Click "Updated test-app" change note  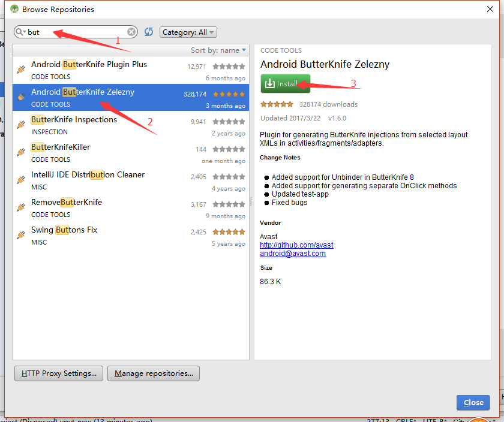tap(300, 194)
